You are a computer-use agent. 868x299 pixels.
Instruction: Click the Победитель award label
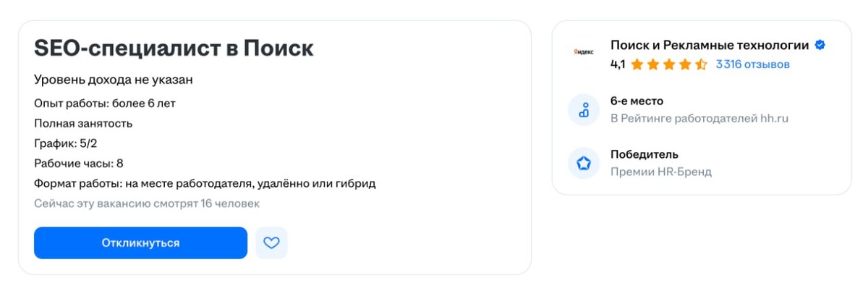[x=644, y=154]
